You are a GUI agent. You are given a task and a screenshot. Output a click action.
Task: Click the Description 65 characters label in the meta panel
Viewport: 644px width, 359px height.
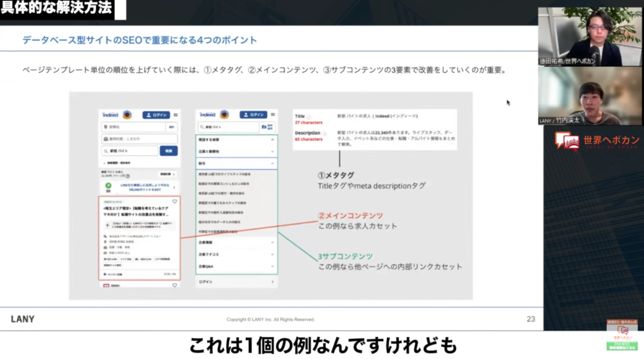(309, 136)
